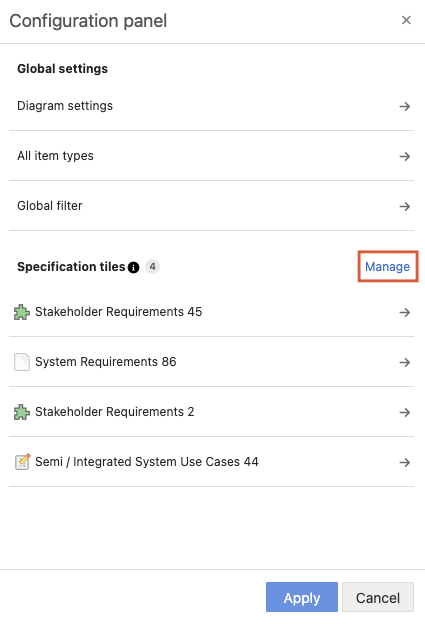The height and width of the screenshot is (624, 425).
Task: Click the Stakeholder Requirements 45 puzzle icon
Action: tap(22, 312)
